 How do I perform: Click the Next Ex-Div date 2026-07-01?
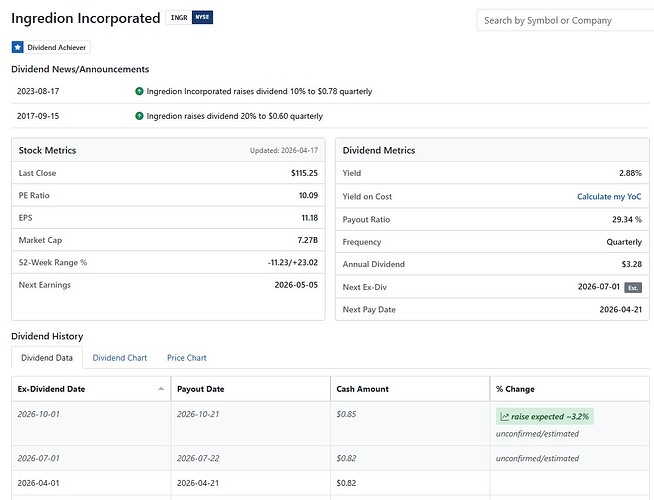pos(599,287)
